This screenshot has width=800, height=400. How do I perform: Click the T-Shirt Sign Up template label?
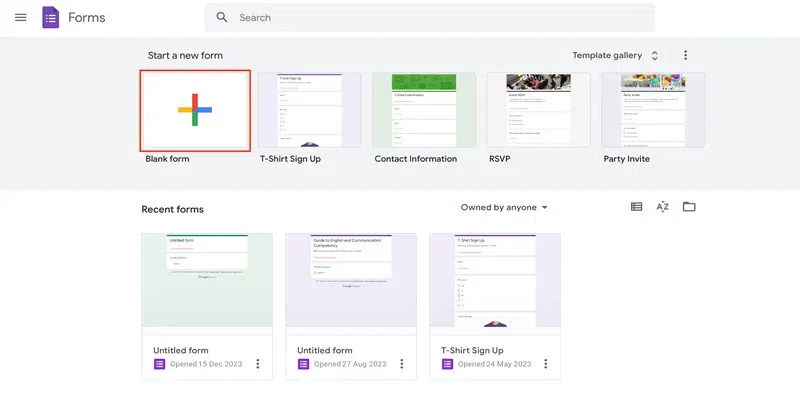[290, 159]
